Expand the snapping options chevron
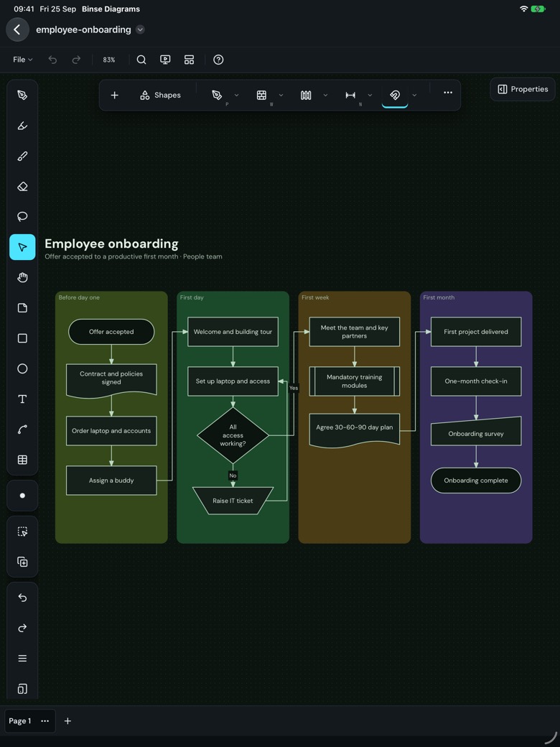 (414, 96)
